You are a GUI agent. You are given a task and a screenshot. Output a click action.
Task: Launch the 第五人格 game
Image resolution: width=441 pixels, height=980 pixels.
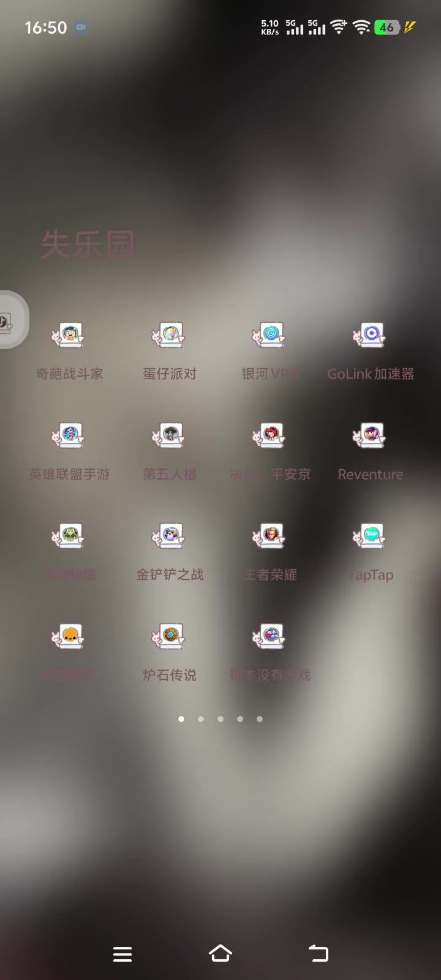[x=170, y=435]
